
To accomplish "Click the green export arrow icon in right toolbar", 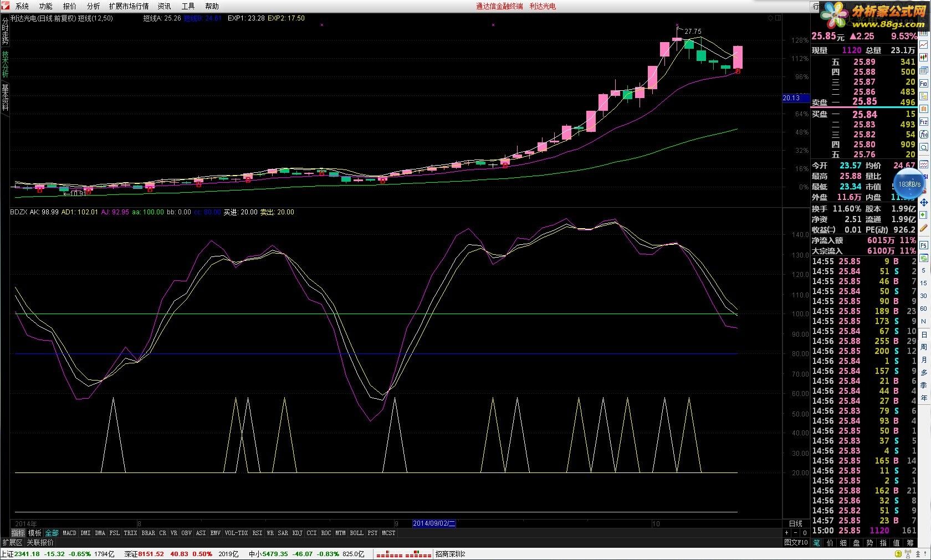I will tap(924, 215).
